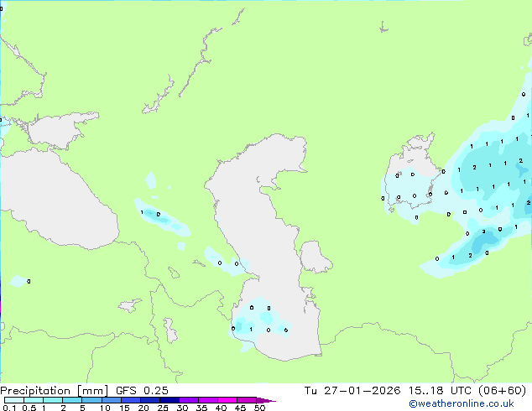532x411 pixels.
Task: Select the above-50 mm arrow swatch
Action: 266,400
